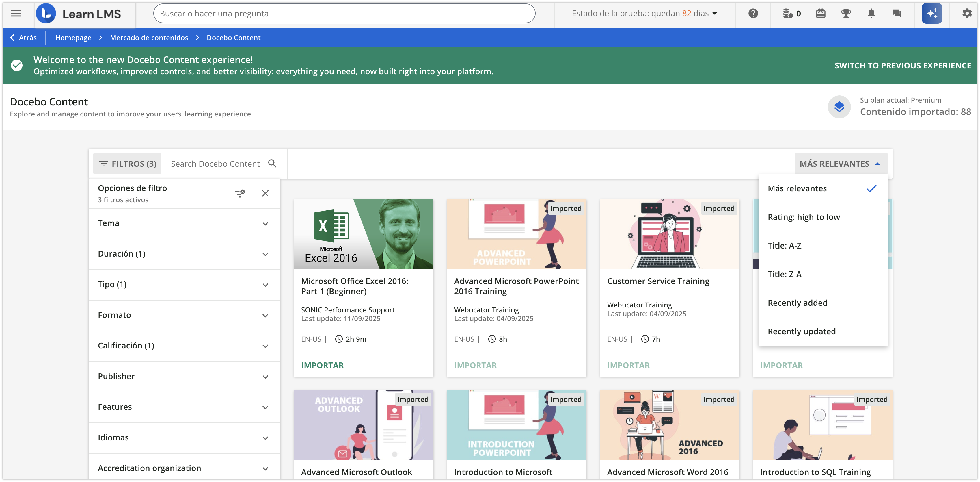Launch the AI sparkle assistant button

click(x=932, y=14)
